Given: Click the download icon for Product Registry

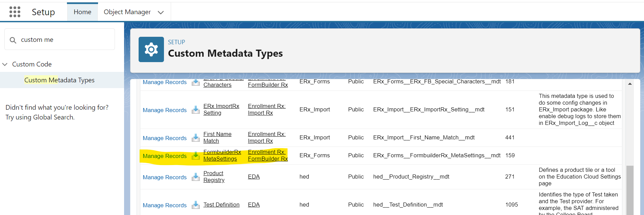Looking at the screenshot, I should [196, 177].
